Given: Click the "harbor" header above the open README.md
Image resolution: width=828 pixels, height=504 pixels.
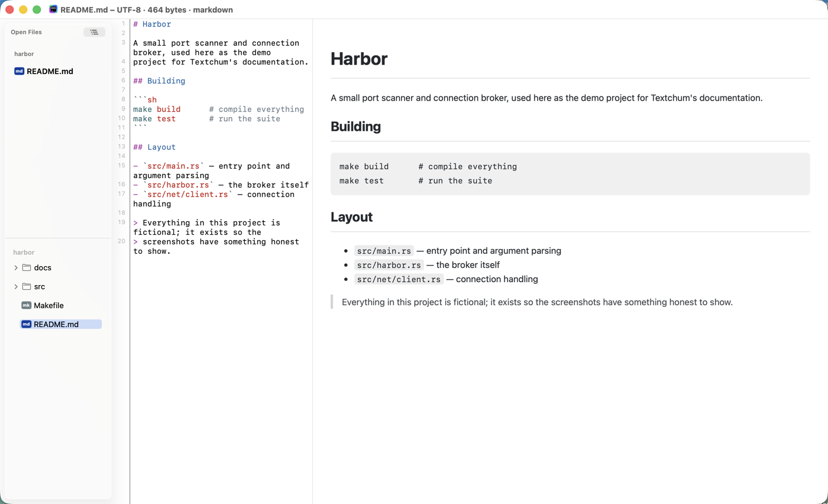Looking at the screenshot, I should point(24,54).
